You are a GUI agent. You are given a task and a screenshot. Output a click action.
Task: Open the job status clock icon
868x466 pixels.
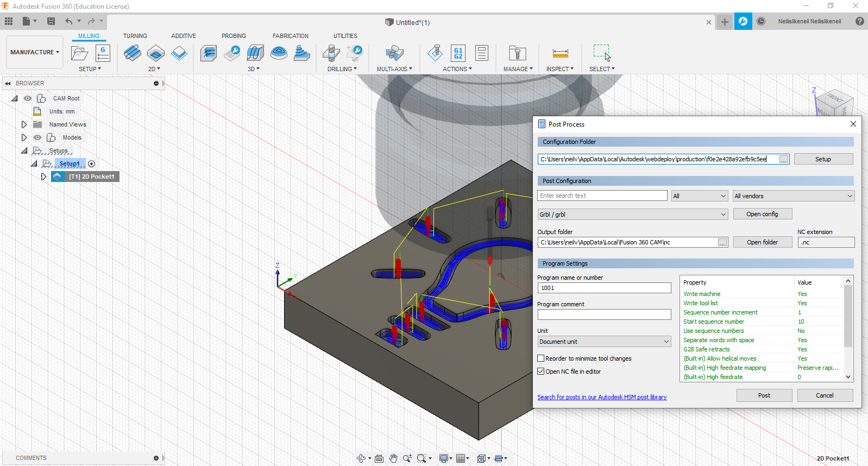761,21
